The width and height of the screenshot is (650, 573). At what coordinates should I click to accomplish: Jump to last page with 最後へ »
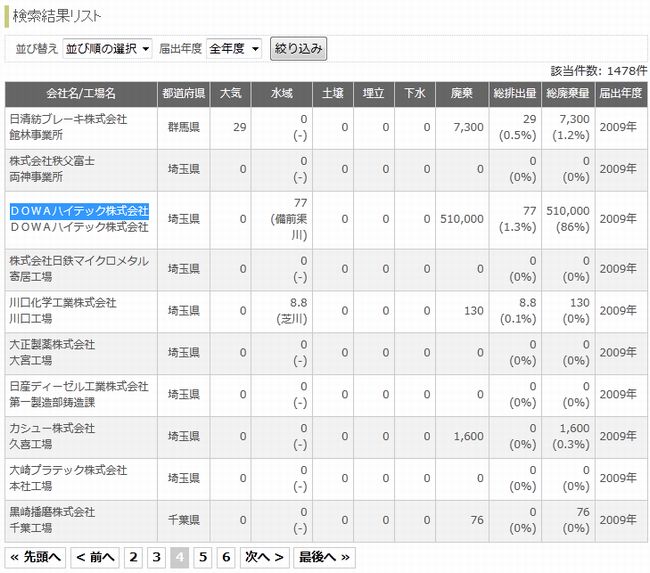click(324, 557)
